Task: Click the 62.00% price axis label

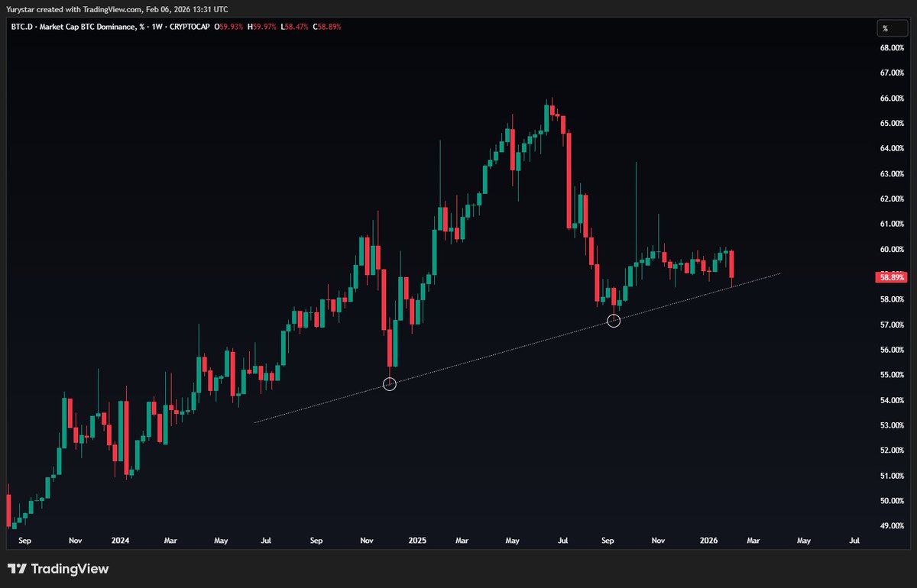Action: point(893,199)
